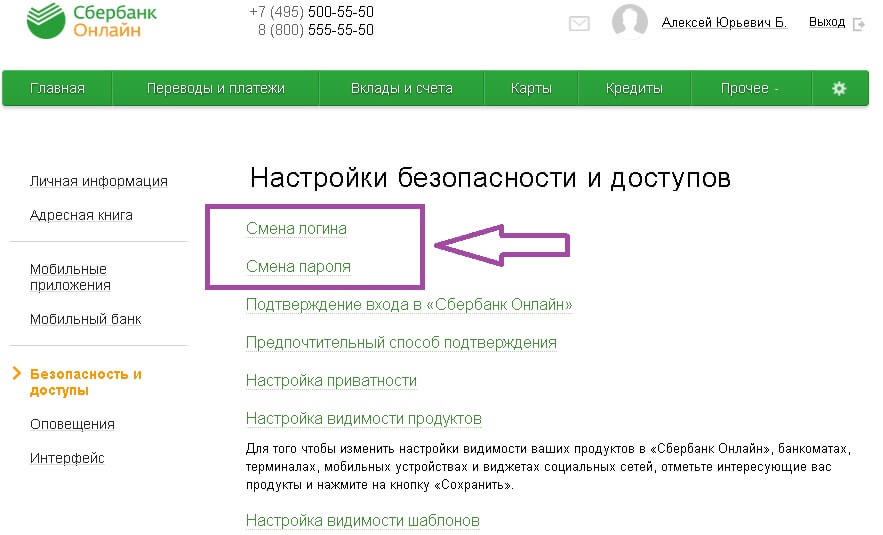883x535 pixels.
Task: Open Личная информация in the sidebar
Action: [99, 181]
